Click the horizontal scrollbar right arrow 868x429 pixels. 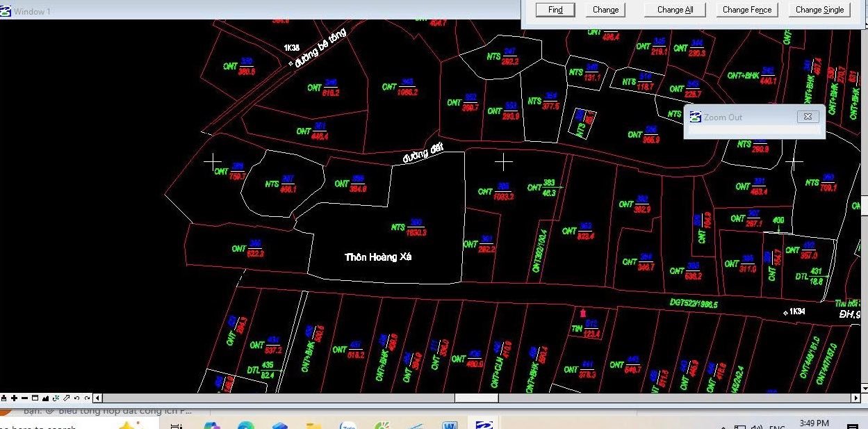click(855, 398)
